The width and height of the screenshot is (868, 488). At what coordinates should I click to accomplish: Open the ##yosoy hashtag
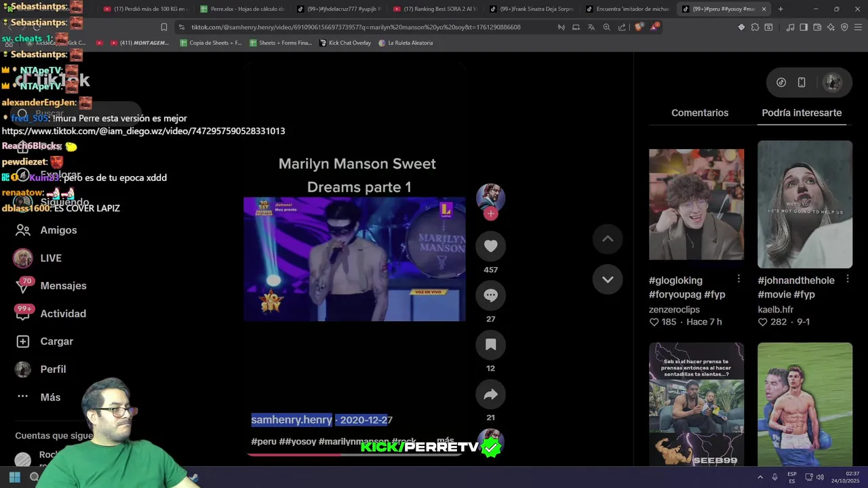point(298,441)
